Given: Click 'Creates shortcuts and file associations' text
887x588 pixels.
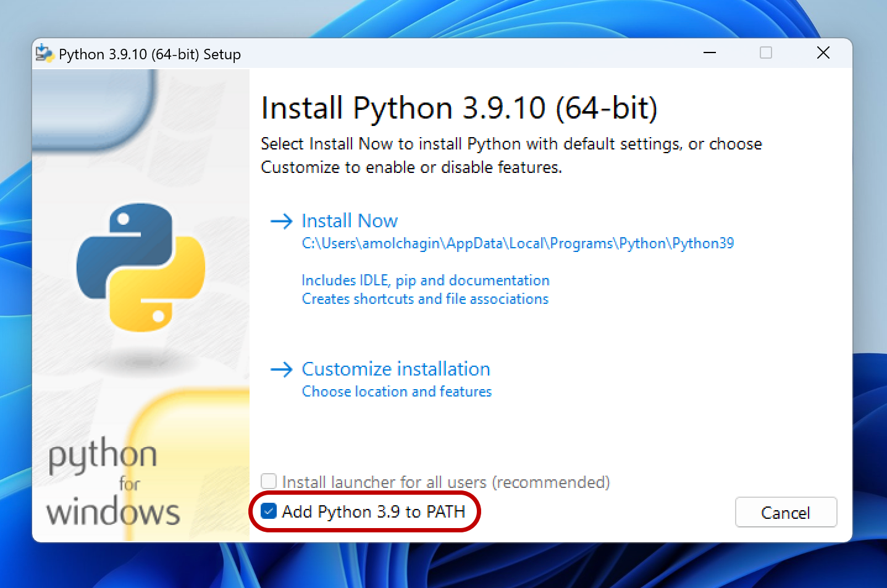Looking at the screenshot, I should click(x=425, y=299).
